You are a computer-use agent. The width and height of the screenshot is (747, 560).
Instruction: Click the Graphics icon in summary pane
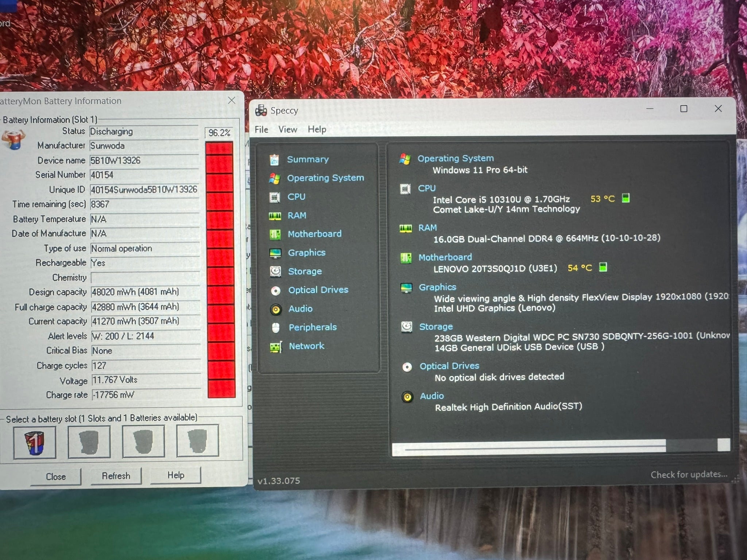pos(406,288)
